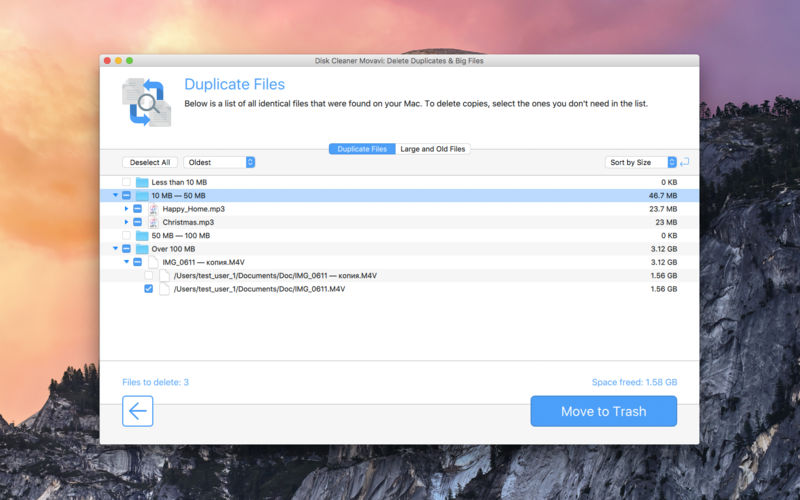Select the Less than 10 MB row label

[x=179, y=182]
